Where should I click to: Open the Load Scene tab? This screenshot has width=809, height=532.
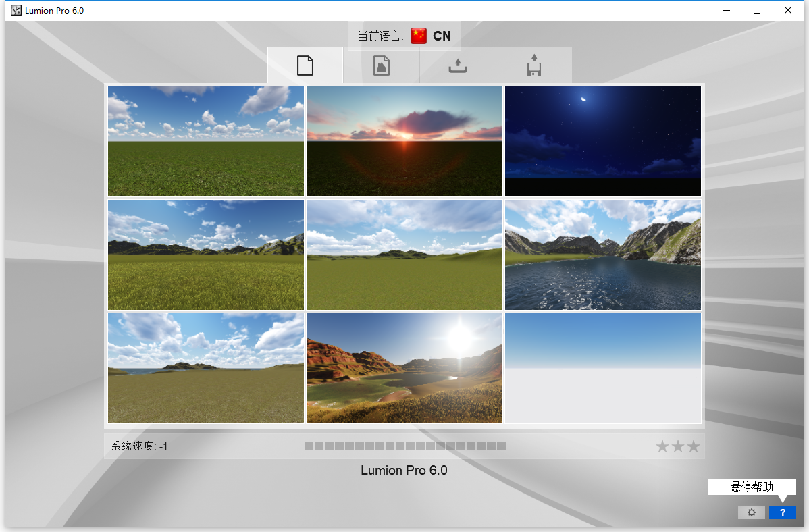click(458, 65)
